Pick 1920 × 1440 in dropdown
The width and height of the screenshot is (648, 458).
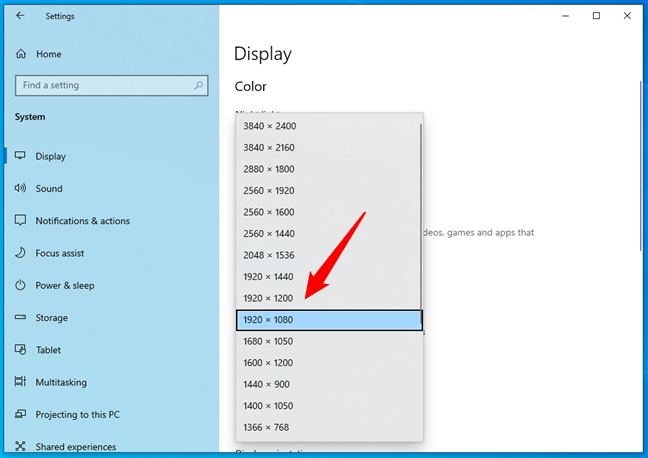pos(329,277)
